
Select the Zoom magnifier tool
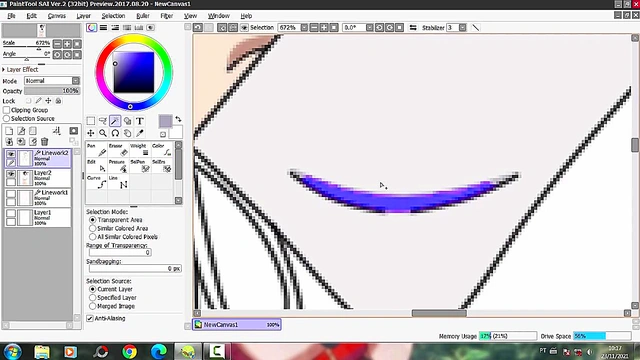(103, 133)
